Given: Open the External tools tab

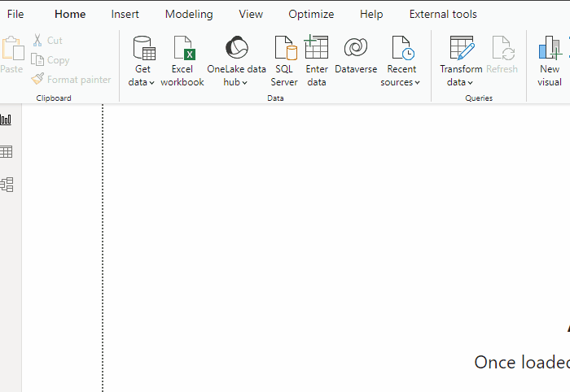Looking at the screenshot, I should pos(443,14).
